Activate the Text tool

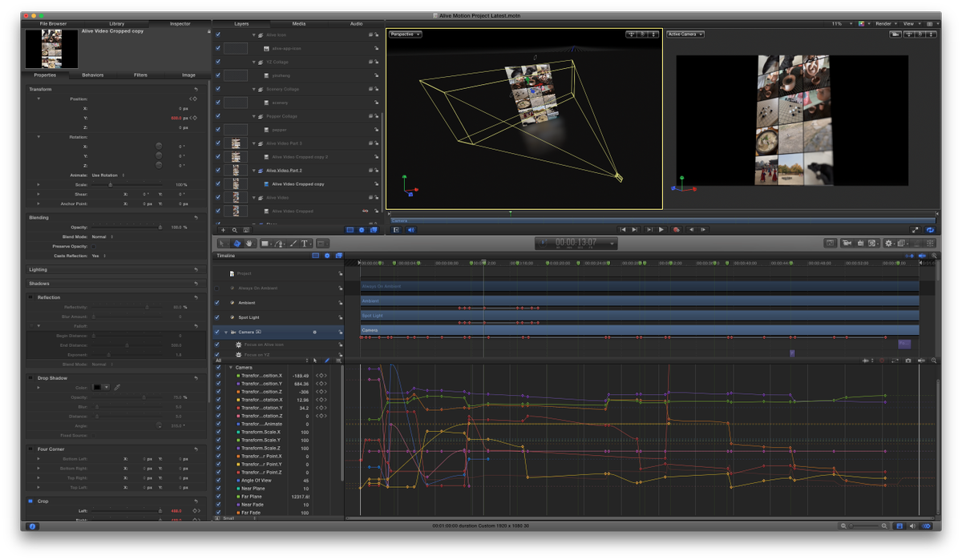pyautogui.click(x=305, y=244)
